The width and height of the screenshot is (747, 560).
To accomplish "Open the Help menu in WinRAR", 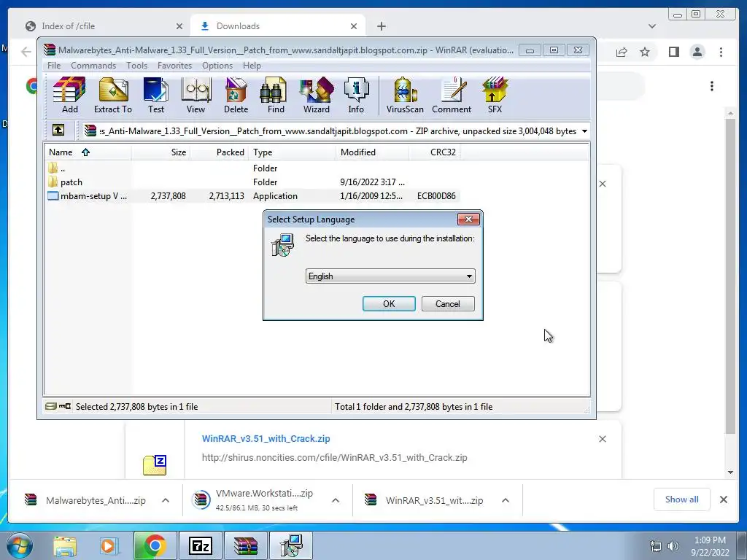I will click(x=252, y=65).
